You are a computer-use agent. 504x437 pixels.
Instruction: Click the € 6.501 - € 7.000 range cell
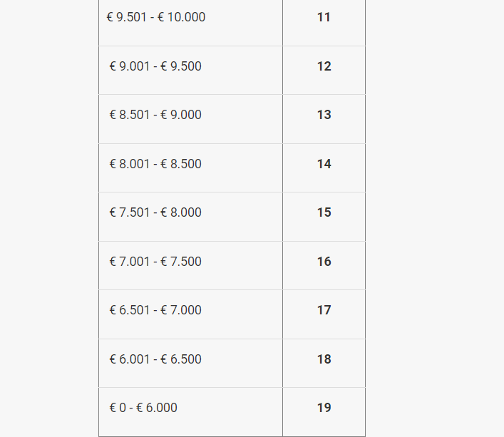pos(155,310)
